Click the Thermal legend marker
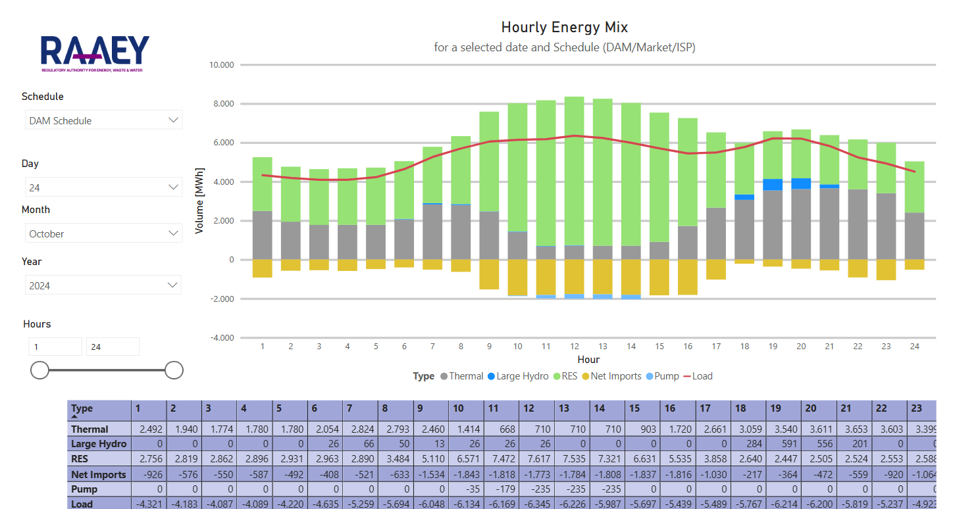 click(444, 377)
